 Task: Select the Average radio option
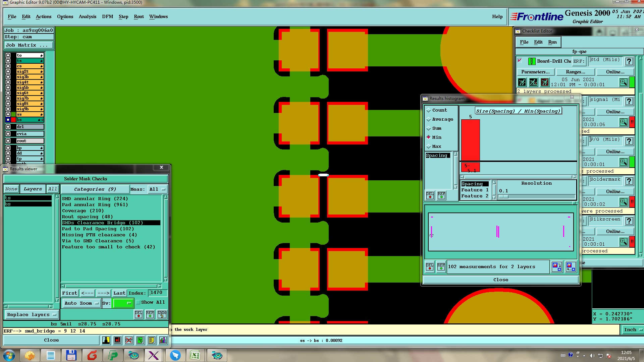click(x=429, y=119)
